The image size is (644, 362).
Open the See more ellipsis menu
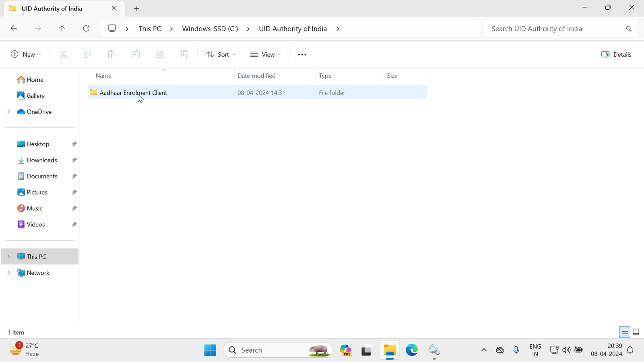(302, 54)
